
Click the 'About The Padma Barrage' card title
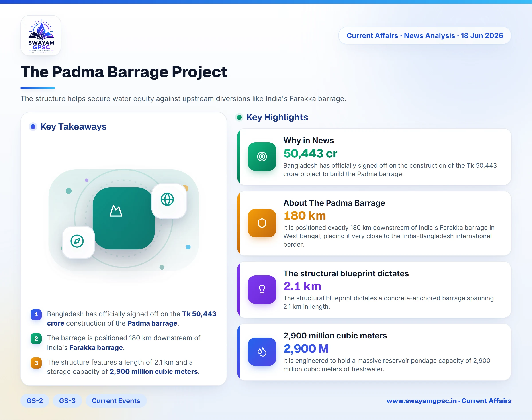pyautogui.click(x=334, y=203)
